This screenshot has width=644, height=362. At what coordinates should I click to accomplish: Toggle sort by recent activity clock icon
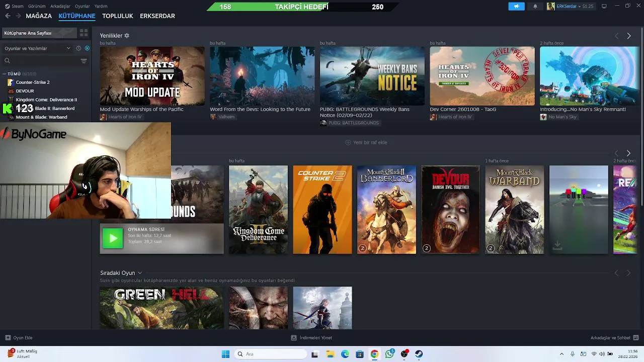tap(78, 48)
